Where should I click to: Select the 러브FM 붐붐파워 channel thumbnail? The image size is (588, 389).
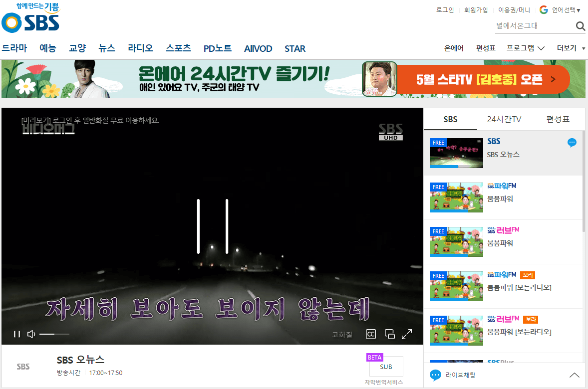456,242
